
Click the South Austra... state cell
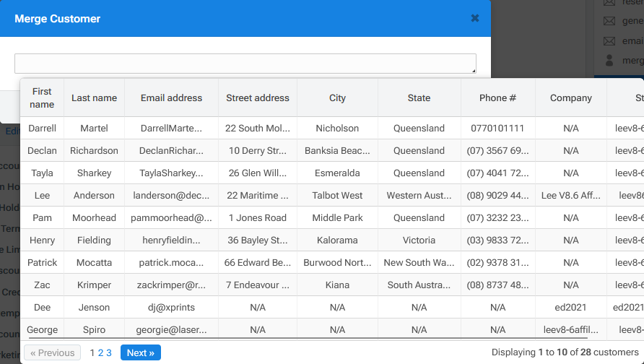pos(419,285)
